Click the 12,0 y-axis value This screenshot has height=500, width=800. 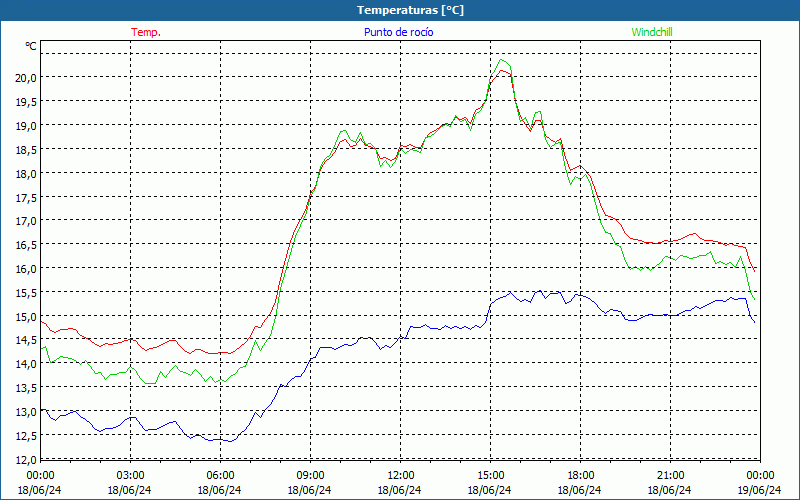[x=26, y=460]
